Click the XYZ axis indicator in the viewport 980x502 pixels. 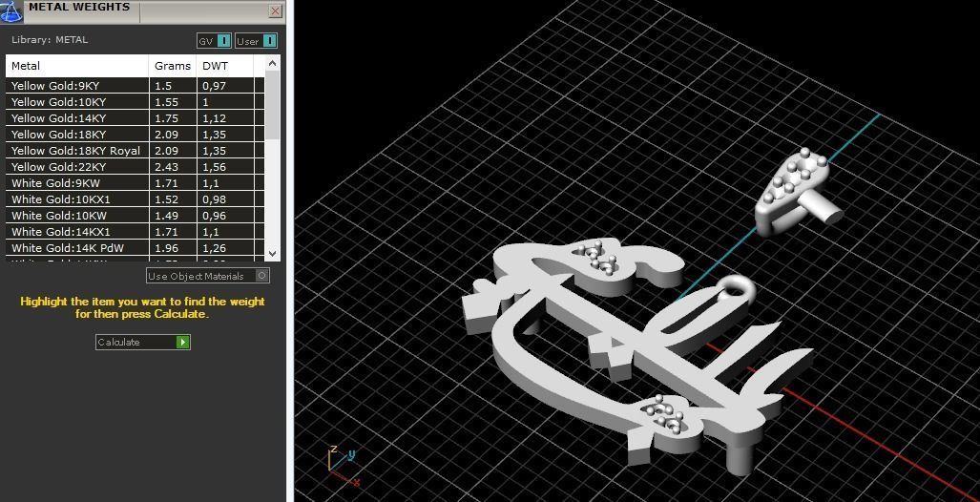(343, 465)
